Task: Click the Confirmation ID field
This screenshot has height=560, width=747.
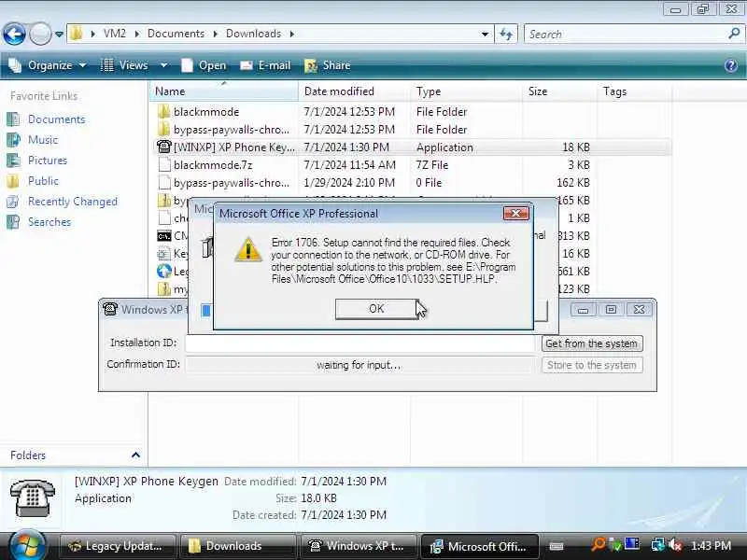Action: [359, 365]
